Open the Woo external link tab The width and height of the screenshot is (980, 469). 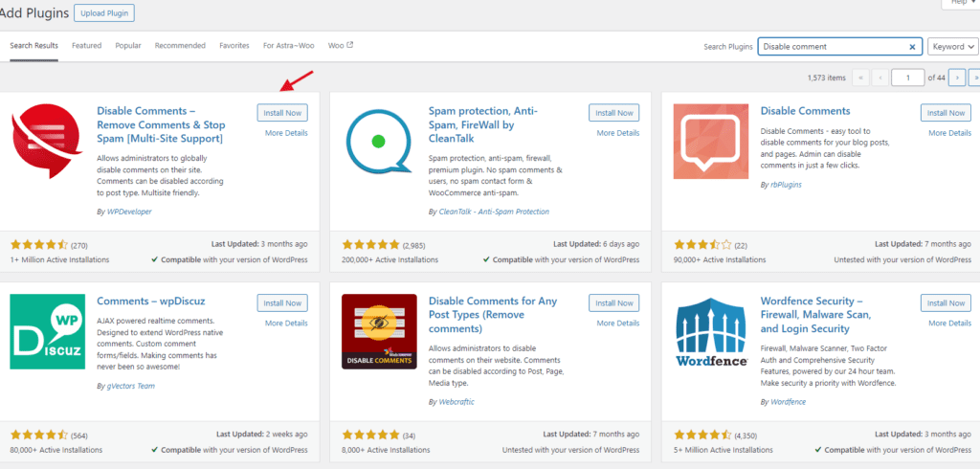341,46
